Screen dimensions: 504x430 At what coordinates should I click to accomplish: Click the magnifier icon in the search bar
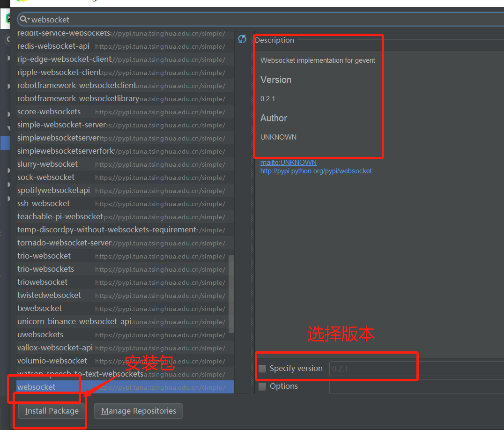22,19
